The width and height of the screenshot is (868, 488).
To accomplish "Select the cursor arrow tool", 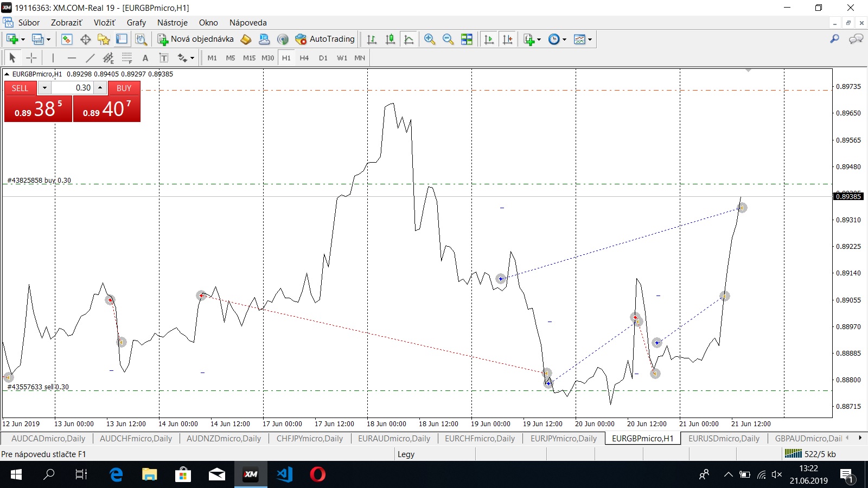I will click(x=12, y=57).
